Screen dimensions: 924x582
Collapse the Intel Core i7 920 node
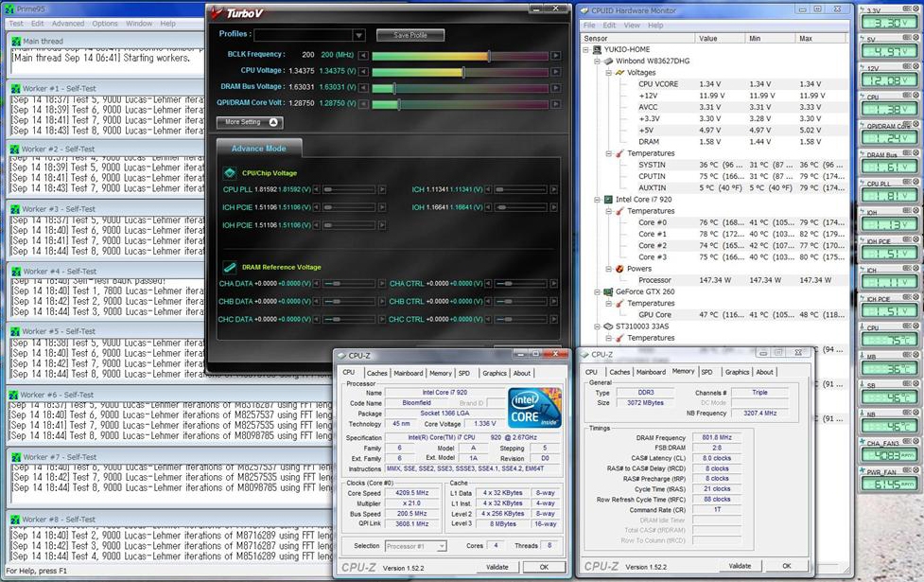click(x=597, y=200)
